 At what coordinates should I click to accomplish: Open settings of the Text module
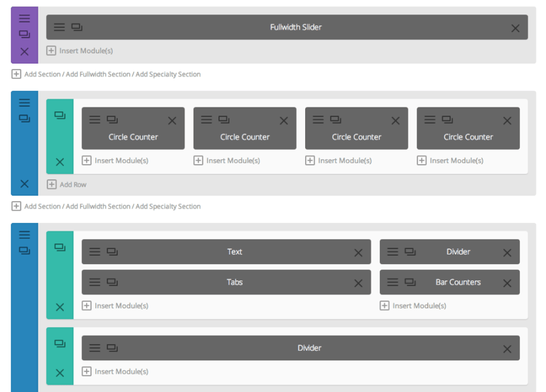[x=95, y=252]
